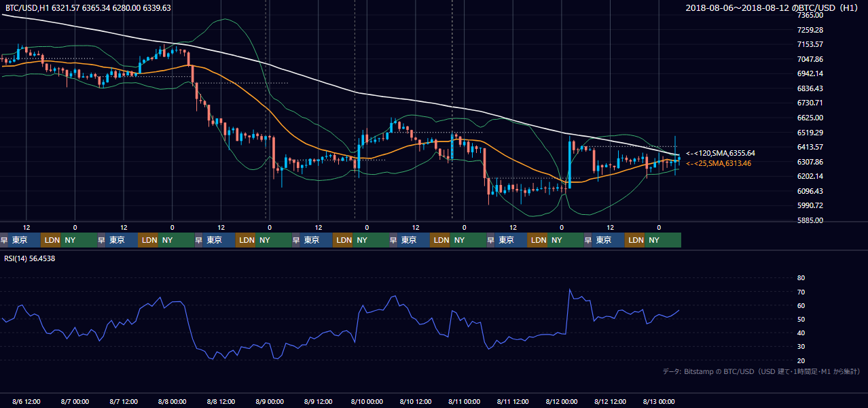This screenshot has width=868, height=408.
Task: Select the 6730.71 price axis label
Action: click(810, 103)
